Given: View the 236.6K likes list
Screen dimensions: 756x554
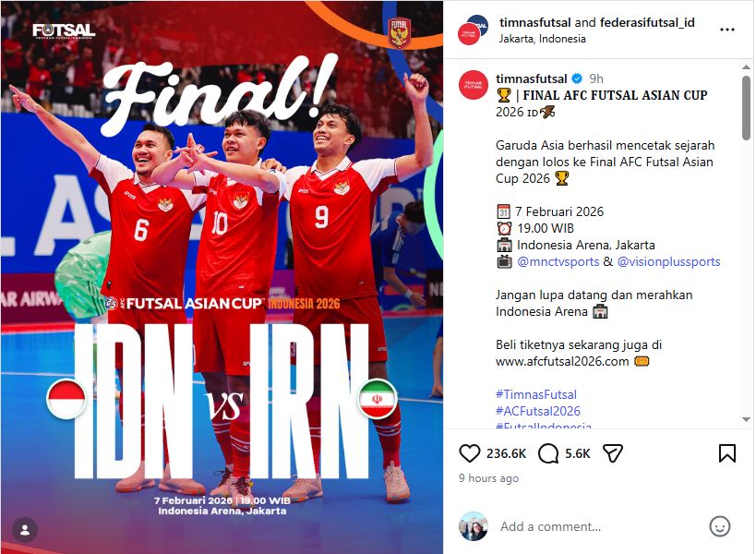Looking at the screenshot, I should [x=506, y=453].
